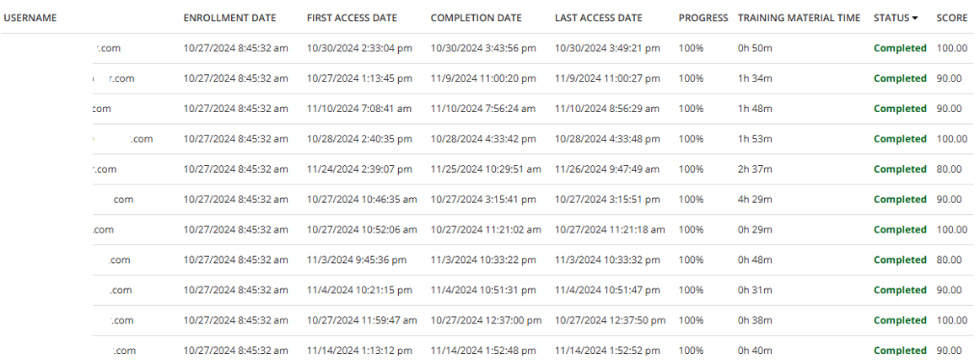Click FIRST ACCESS DATE column header
Viewport: 980px width, 364px height.
click(x=352, y=18)
